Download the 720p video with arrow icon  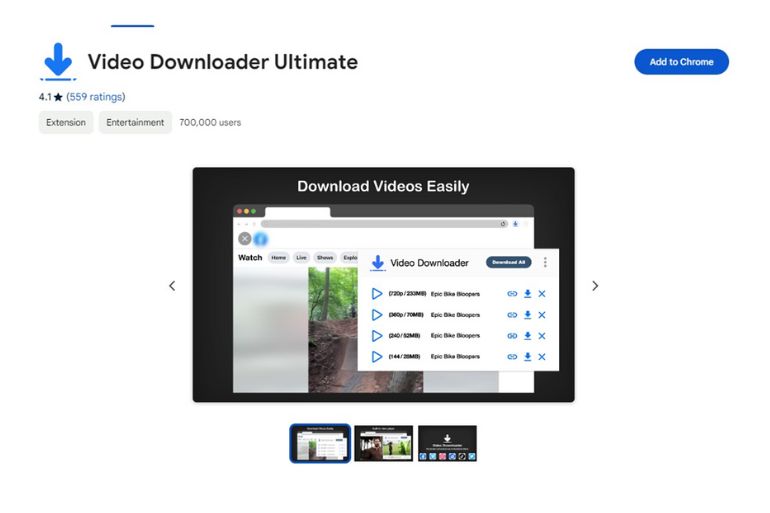[527, 294]
